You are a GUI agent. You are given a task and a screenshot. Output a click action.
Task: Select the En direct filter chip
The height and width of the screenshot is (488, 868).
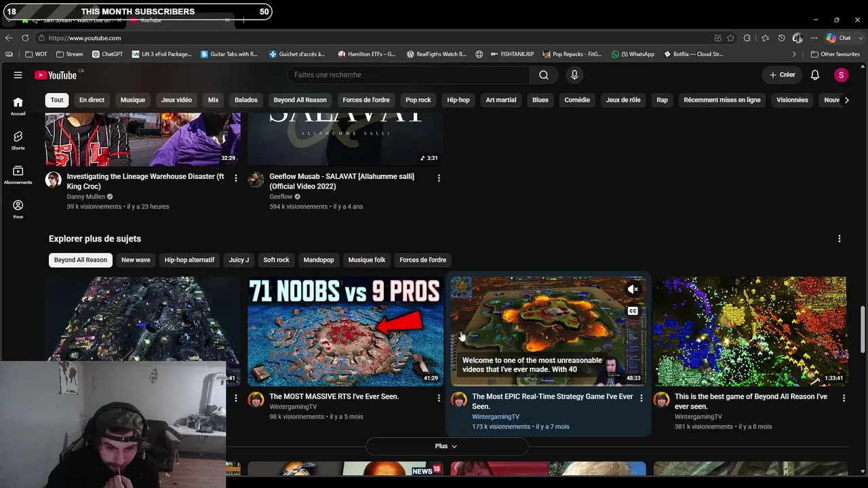(x=92, y=100)
